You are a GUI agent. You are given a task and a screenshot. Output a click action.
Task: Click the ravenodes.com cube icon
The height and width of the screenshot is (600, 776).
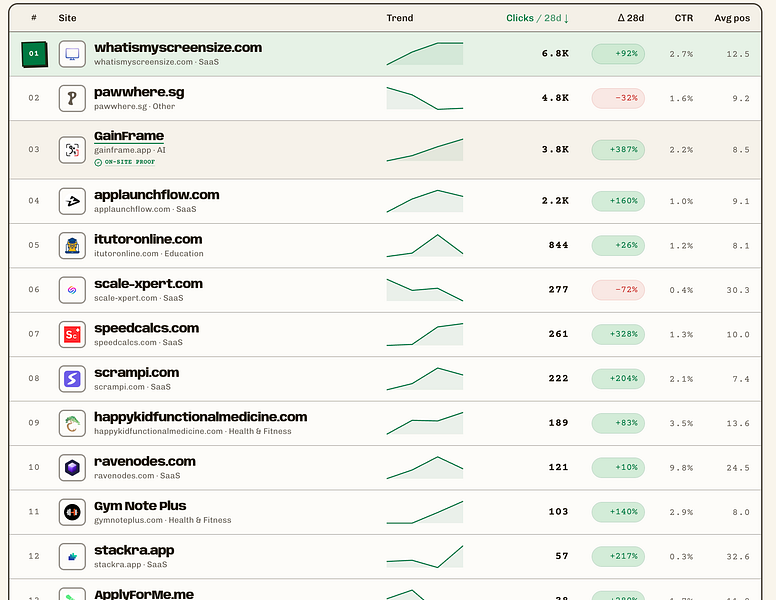click(72, 467)
